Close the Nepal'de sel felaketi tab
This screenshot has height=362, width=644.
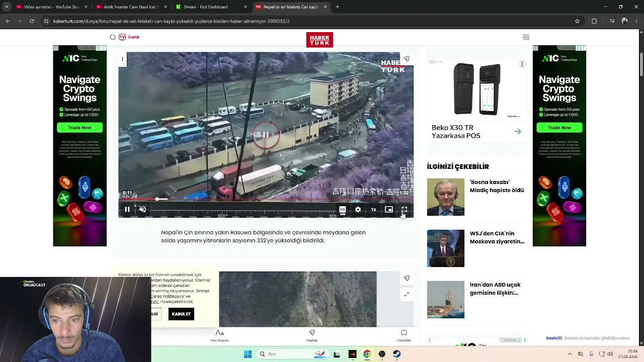pos(325,7)
